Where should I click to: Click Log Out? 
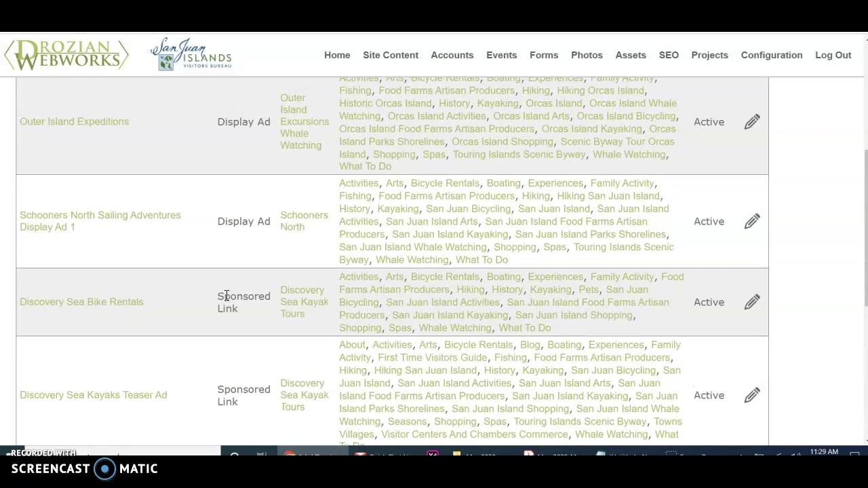pos(833,55)
